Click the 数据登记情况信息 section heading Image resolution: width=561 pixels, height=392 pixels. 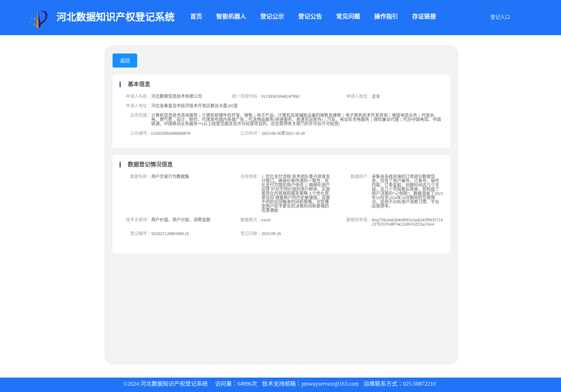coord(150,164)
